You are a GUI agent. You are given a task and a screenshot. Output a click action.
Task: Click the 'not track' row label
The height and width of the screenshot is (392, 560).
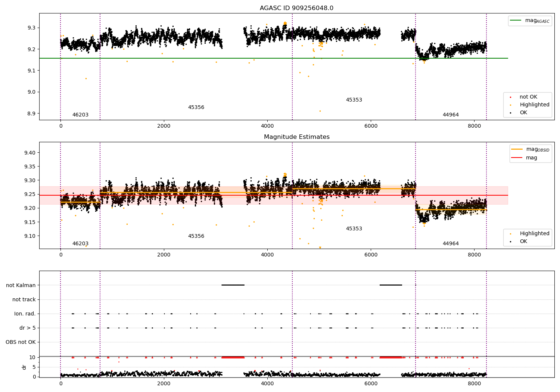pos(24,300)
